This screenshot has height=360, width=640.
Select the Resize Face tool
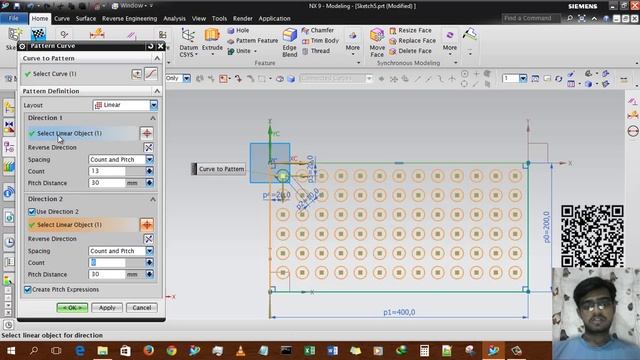click(410, 30)
